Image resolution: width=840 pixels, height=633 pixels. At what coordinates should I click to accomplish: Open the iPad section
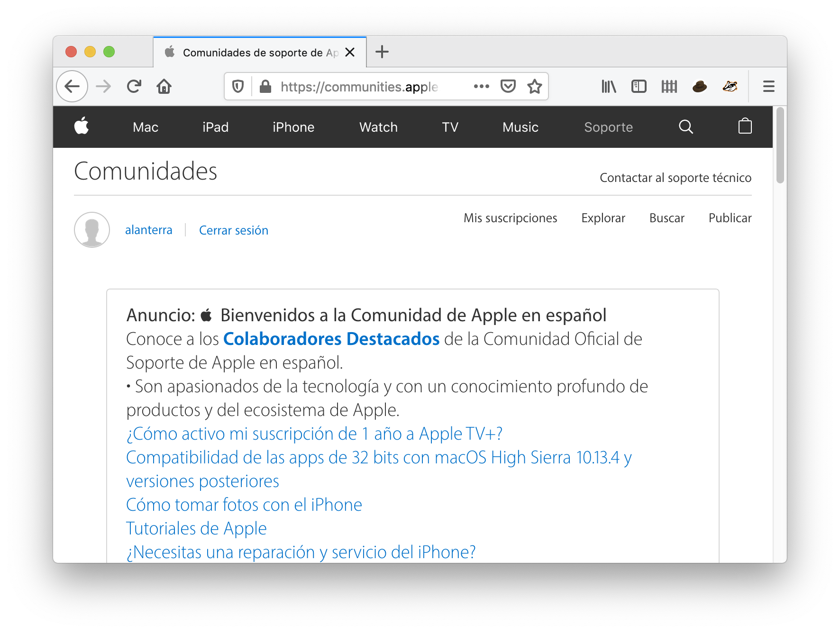coord(216,127)
